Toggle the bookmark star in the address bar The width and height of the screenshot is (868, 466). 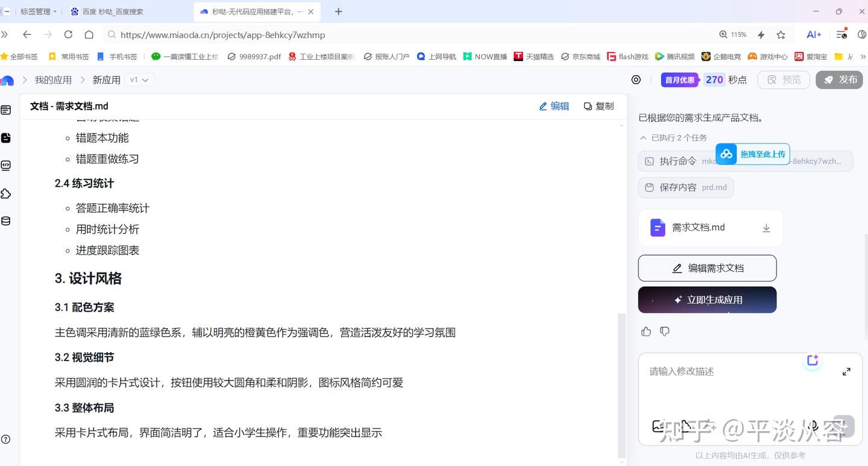pyautogui.click(x=781, y=35)
